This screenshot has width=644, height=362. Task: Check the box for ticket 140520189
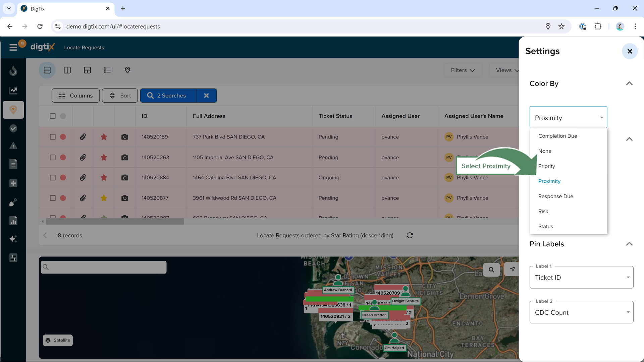click(53, 137)
